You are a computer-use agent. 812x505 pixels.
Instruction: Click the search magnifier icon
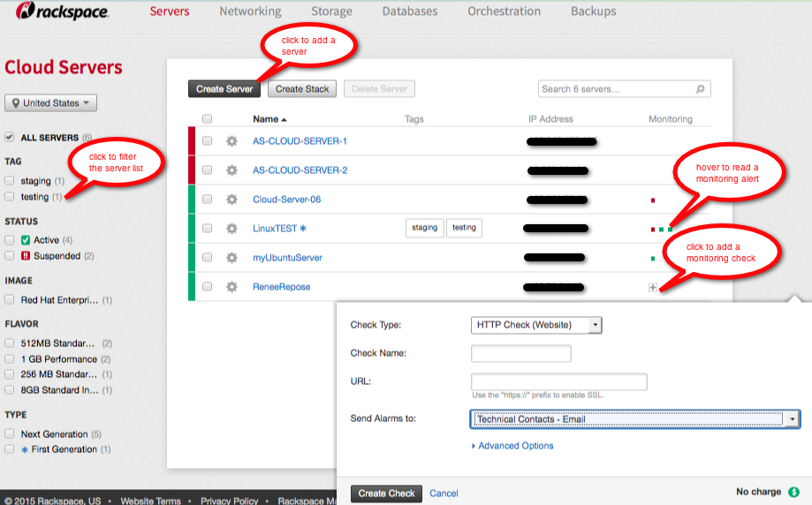[x=700, y=89]
